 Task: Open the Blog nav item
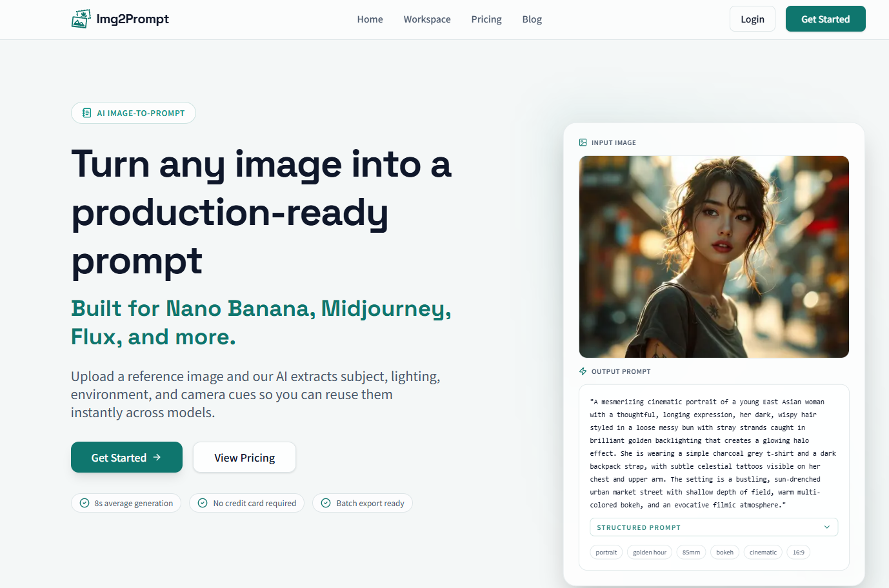[532, 19]
